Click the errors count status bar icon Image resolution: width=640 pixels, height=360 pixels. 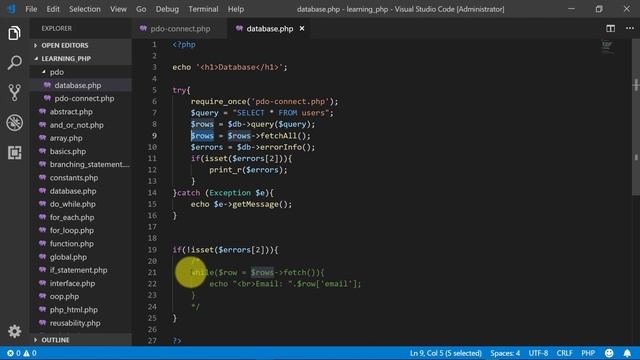pos(13,353)
